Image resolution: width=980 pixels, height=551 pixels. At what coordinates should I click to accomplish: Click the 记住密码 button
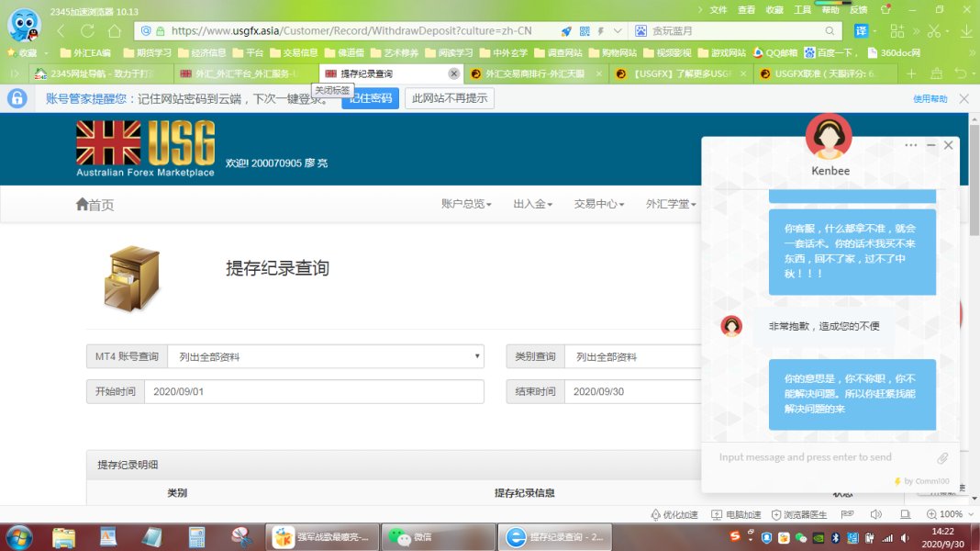click(x=370, y=98)
